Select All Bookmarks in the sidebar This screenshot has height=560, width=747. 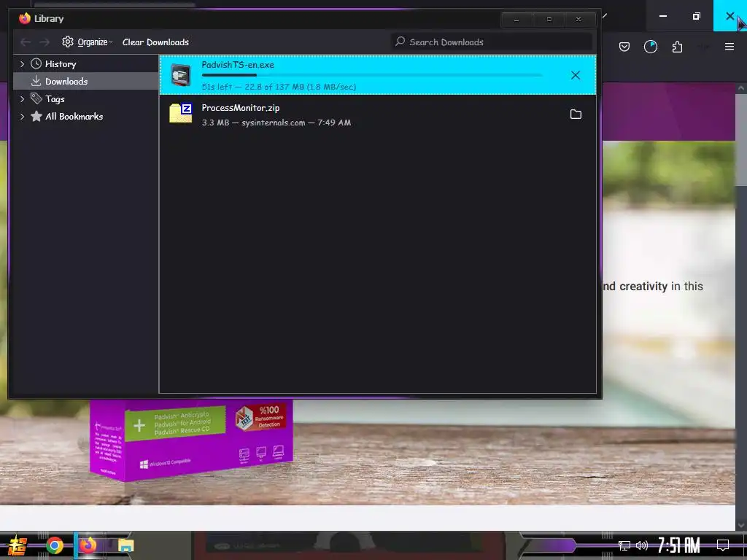tap(74, 116)
